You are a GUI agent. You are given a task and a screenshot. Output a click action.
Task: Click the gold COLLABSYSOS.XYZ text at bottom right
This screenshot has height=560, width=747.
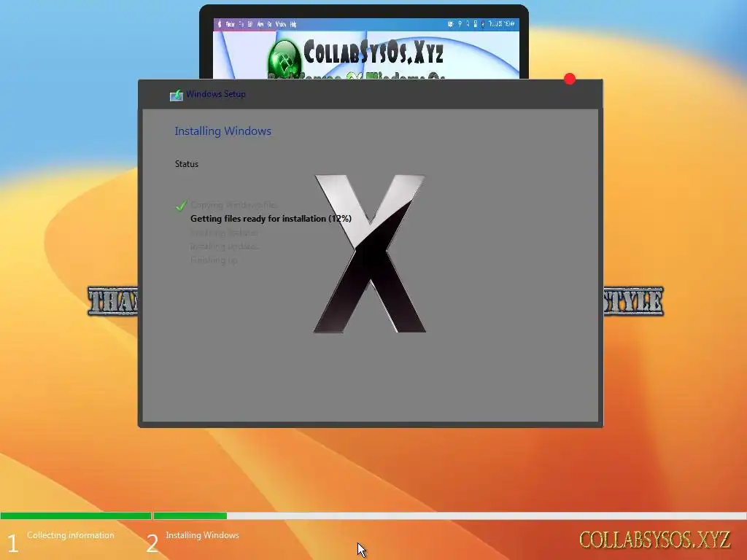654,540
